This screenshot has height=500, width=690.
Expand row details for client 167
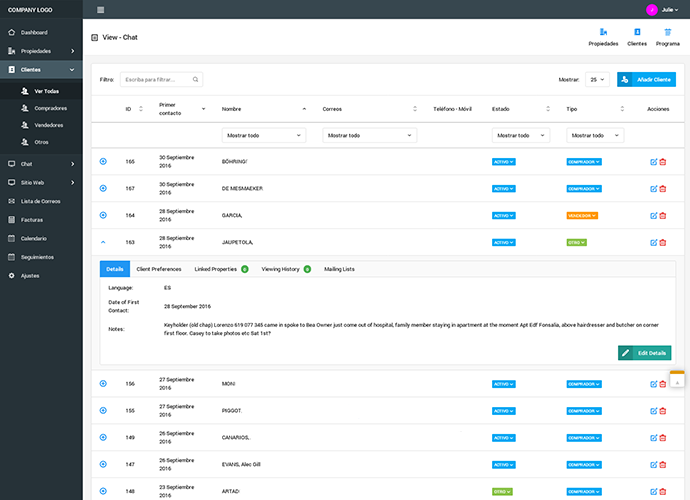[103, 188]
